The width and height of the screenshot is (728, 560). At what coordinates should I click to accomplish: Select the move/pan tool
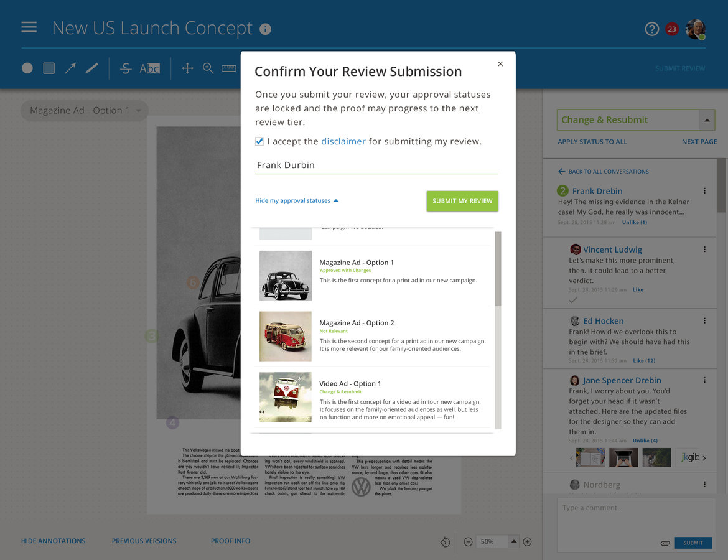[187, 68]
